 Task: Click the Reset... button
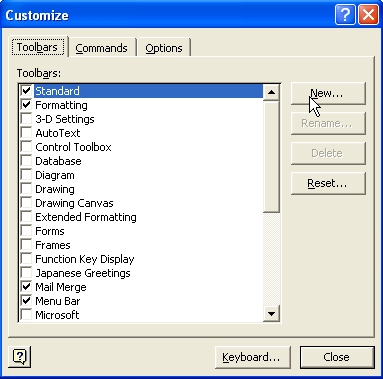pyautogui.click(x=328, y=183)
